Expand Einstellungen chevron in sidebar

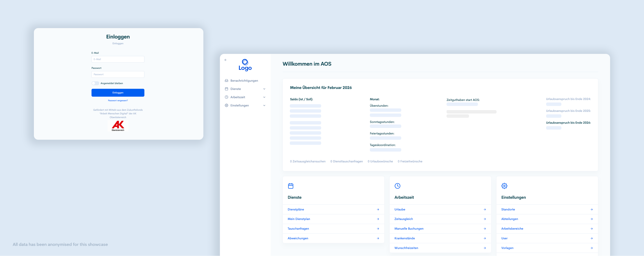click(x=264, y=106)
